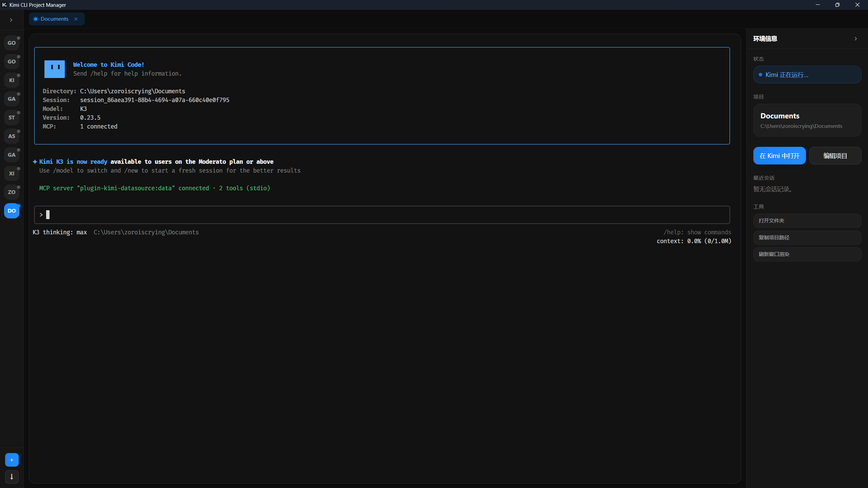Click 'Send /help for help information.' text

coord(128,74)
